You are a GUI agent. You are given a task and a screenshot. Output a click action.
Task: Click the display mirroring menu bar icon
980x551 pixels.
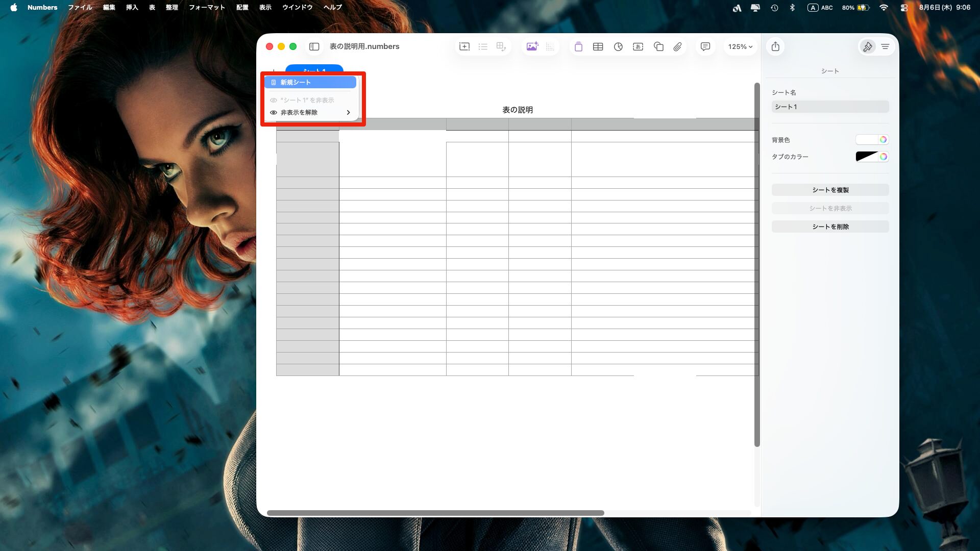[x=755, y=8]
